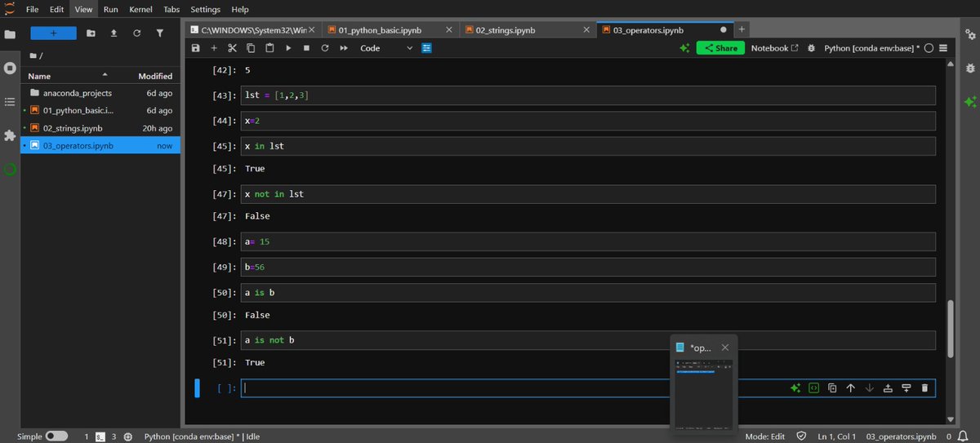Viewport: 980px width, 443px height.
Task: Close the 01_python_basic.ipynb tab
Action: pos(450,29)
